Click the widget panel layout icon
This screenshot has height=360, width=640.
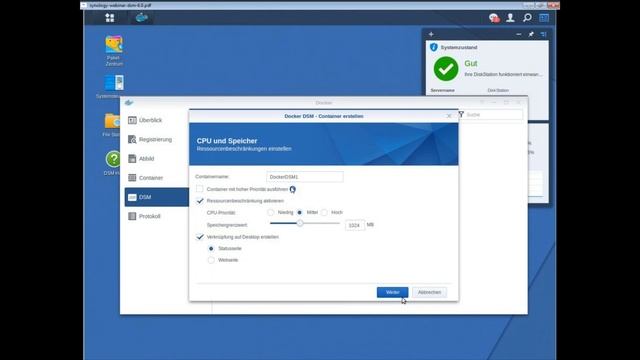(x=543, y=34)
